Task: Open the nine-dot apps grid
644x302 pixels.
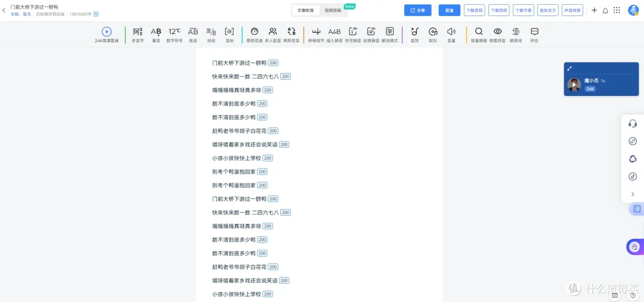Action: 617,10
